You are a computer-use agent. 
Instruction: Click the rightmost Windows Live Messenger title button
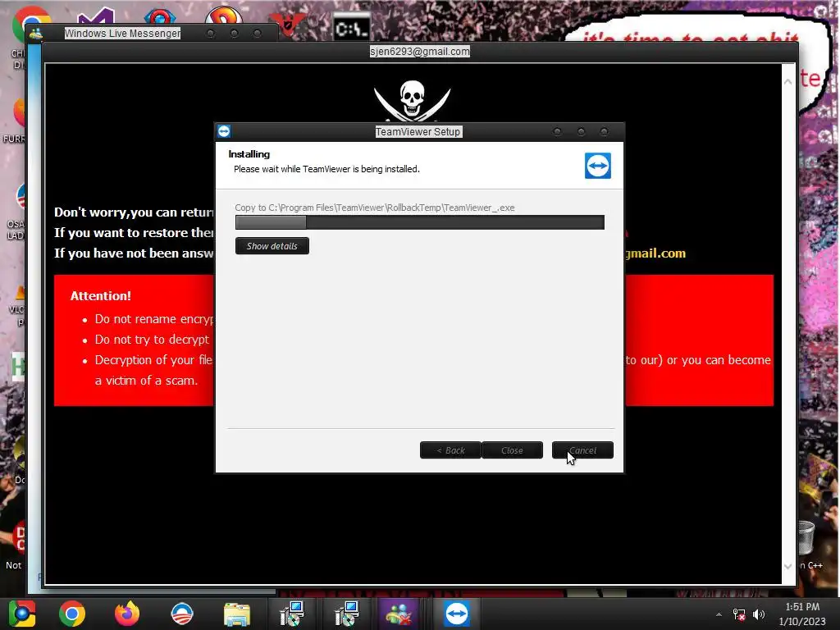coord(257,33)
